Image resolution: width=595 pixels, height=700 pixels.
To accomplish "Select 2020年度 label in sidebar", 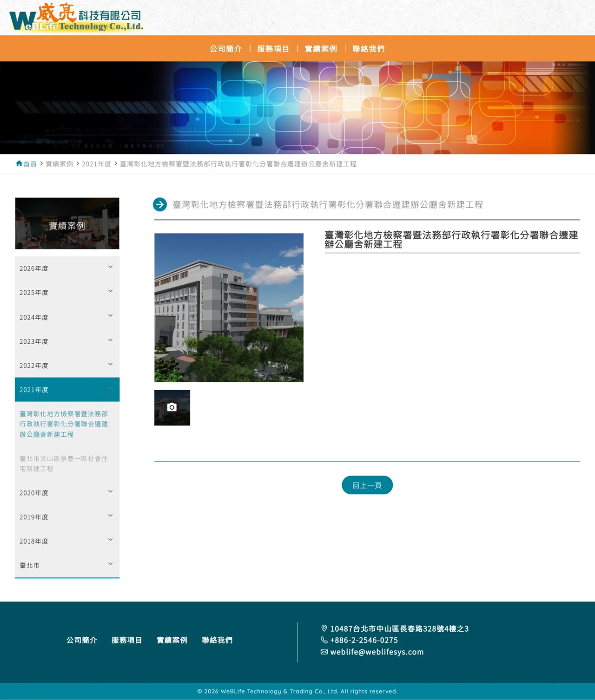I will click(x=34, y=493).
